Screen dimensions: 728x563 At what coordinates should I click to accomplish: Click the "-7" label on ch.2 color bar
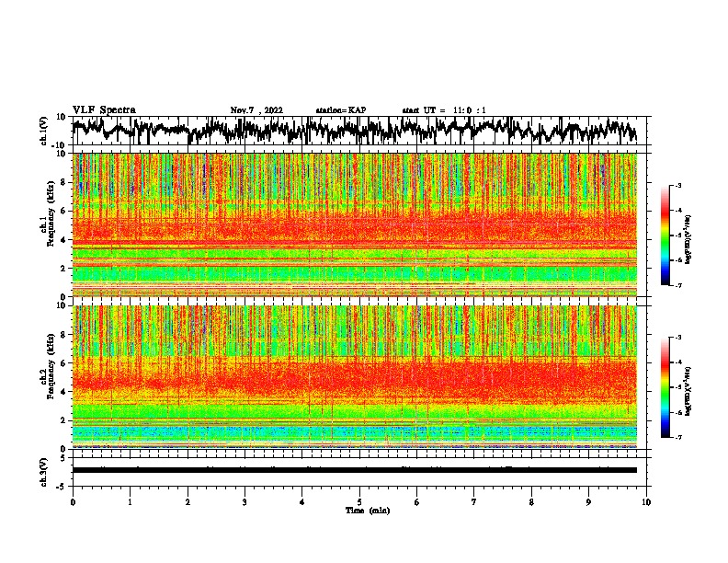[677, 437]
